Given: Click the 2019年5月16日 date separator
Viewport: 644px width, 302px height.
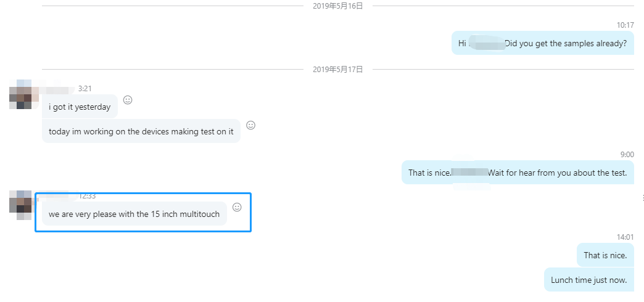Looking at the screenshot, I should pyautogui.click(x=337, y=6).
